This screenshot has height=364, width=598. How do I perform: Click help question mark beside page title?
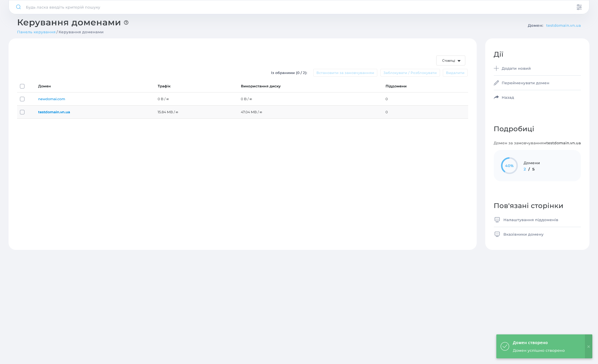126,22
